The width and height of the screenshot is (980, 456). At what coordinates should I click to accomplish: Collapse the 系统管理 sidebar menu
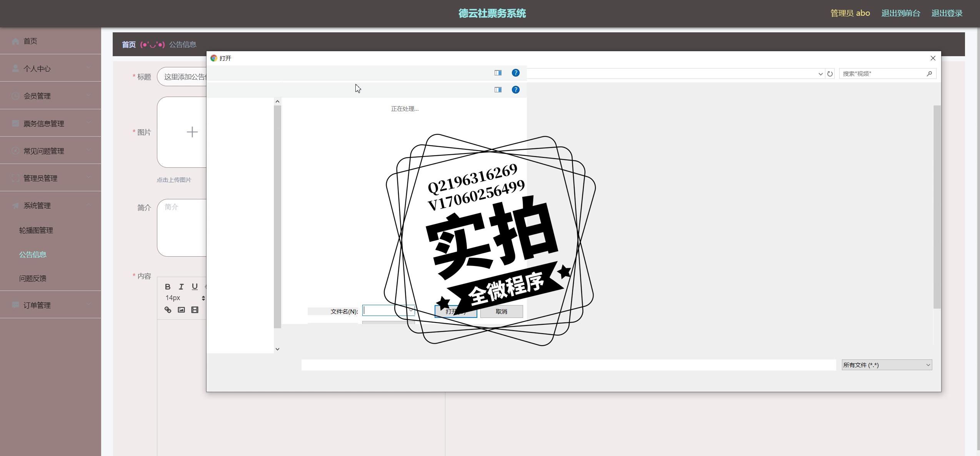pyautogui.click(x=50, y=205)
